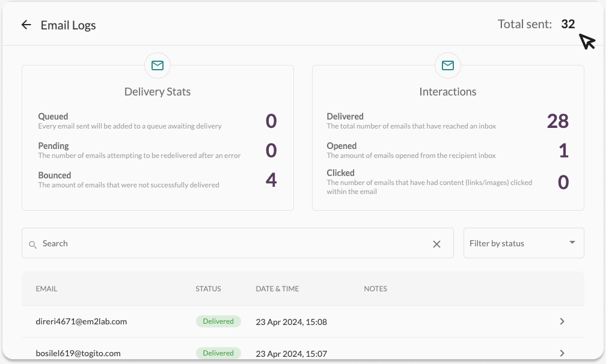Click the envelope icon above Delivery Stats

(158, 65)
